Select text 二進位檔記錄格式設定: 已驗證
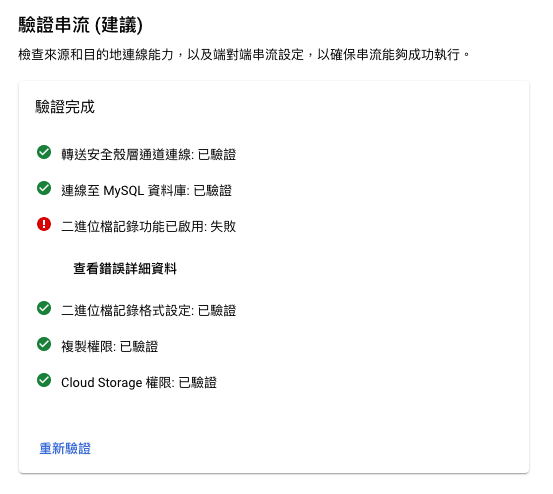This screenshot has height=494, width=553. pyautogui.click(x=148, y=310)
